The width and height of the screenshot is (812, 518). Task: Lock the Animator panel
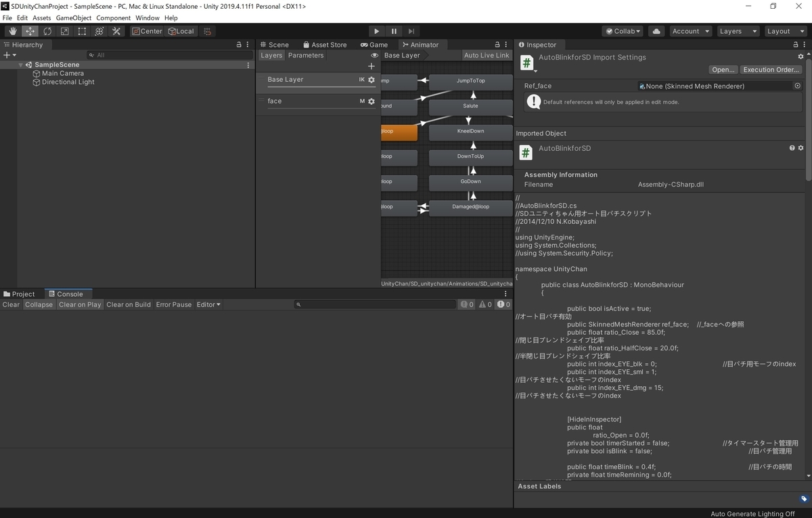coord(496,45)
